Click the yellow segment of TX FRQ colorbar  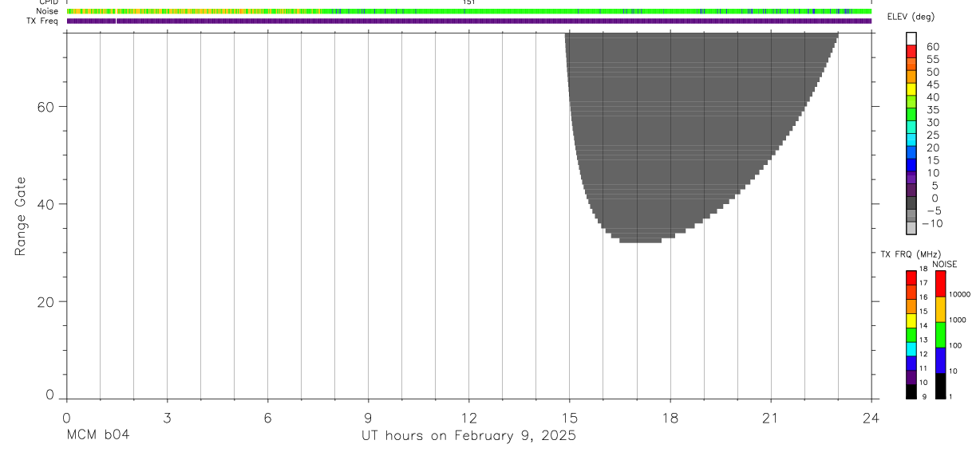[x=911, y=320]
